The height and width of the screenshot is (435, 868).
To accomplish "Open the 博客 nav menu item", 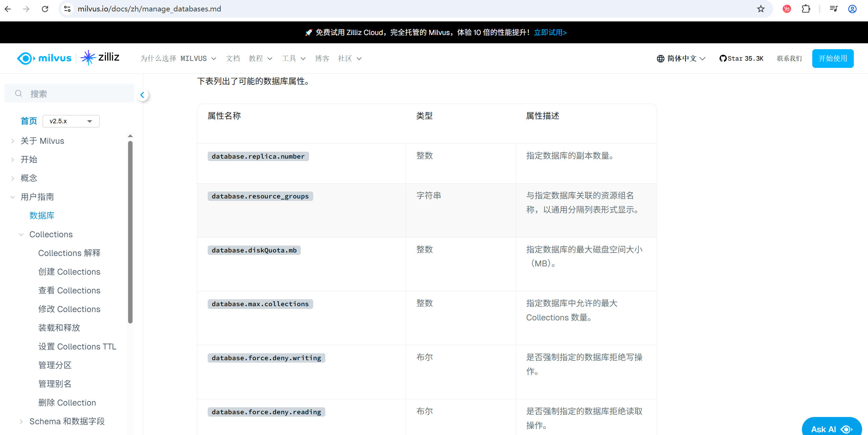I will tap(322, 59).
